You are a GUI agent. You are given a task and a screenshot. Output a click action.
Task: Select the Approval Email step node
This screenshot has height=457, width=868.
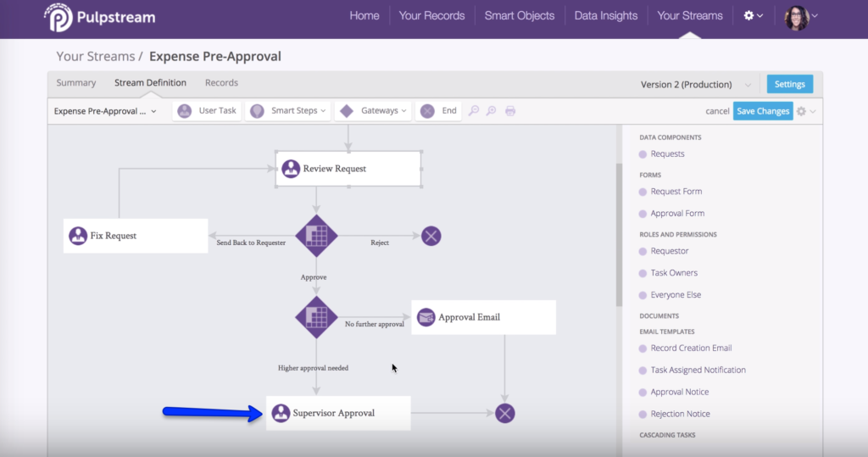[483, 317]
